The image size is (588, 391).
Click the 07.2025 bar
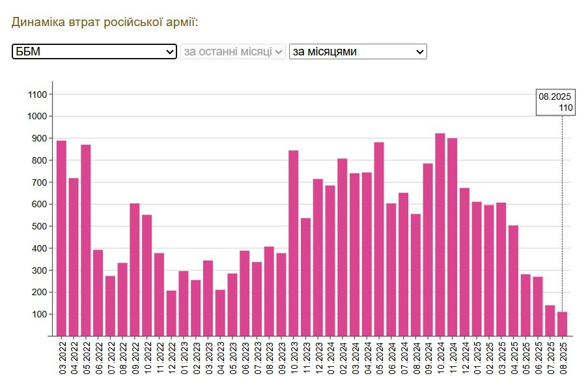pyautogui.click(x=550, y=321)
